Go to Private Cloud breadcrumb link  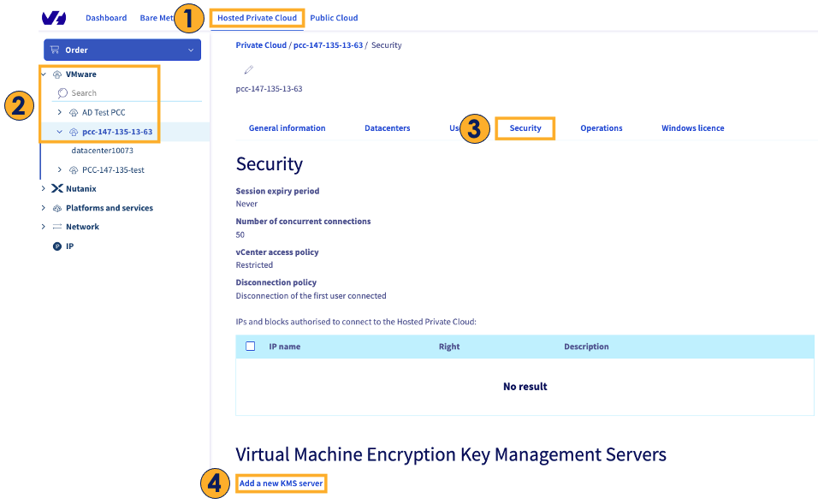point(261,45)
